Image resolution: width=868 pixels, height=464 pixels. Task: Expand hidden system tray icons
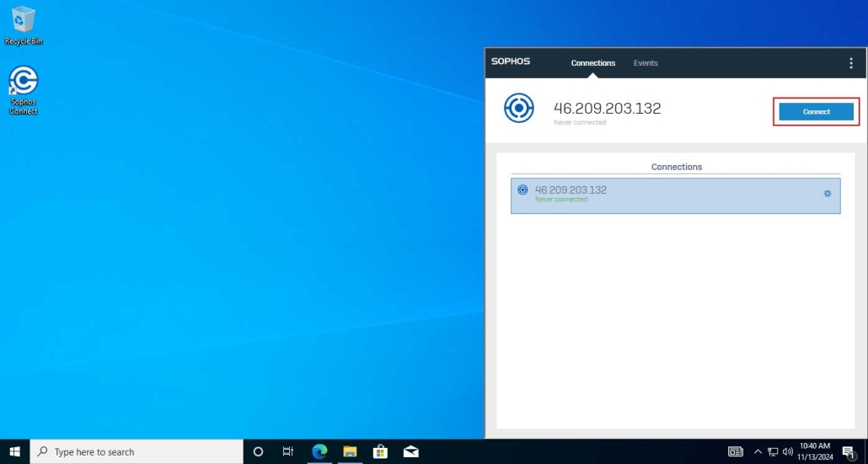point(758,452)
